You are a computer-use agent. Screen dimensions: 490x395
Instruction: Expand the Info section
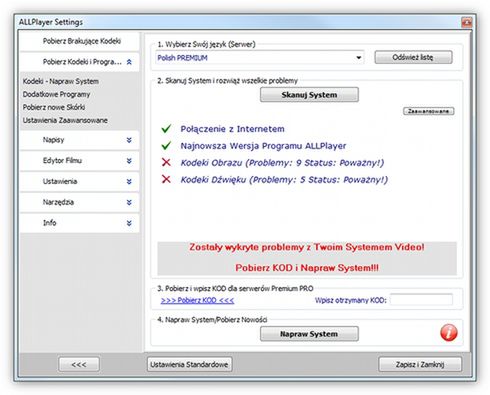[x=129, y=223]
